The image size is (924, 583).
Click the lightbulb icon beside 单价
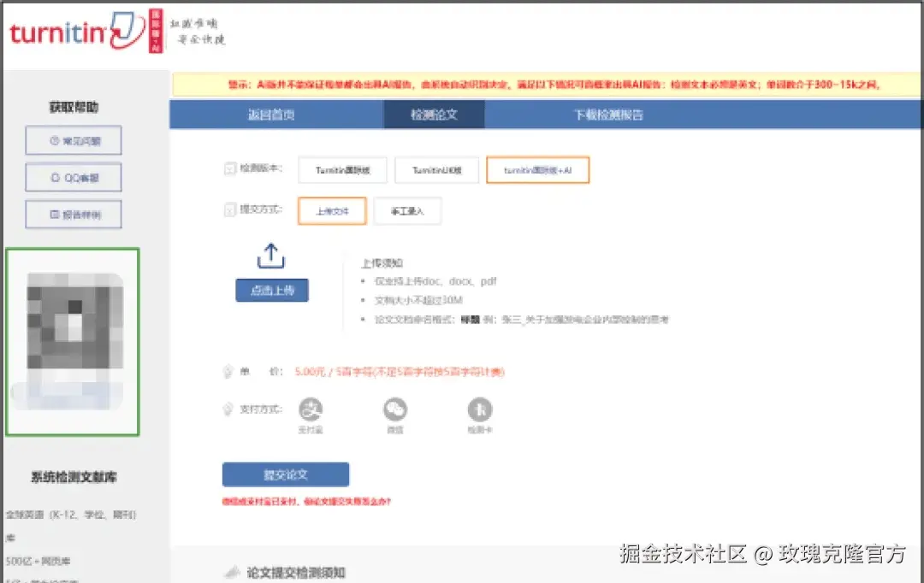click(x=228, y=372)
